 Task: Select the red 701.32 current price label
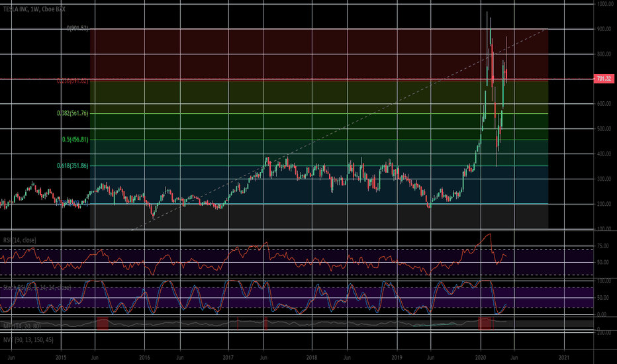604,79
